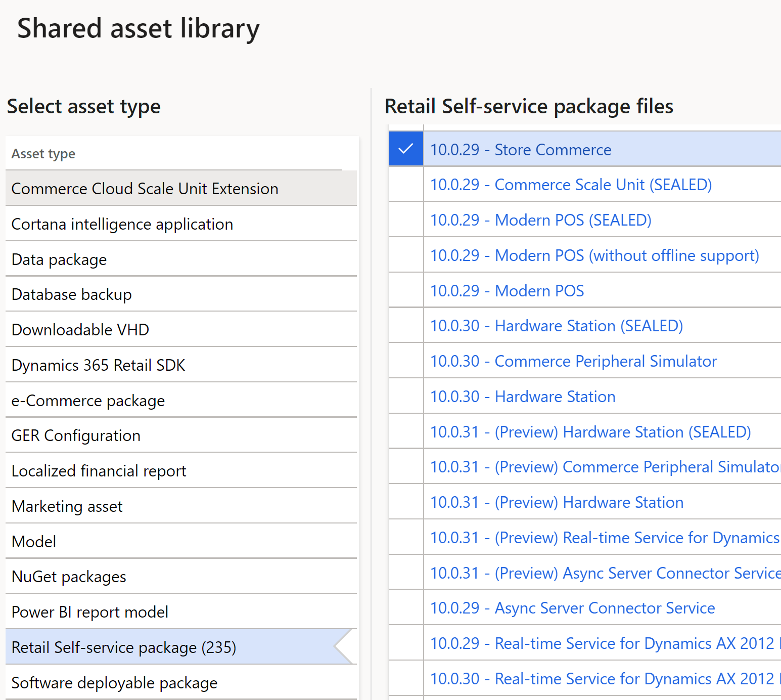Open 10.0.30 Real-time Service for Dynamics AX 2012 link
This screenshot has height=700, width=781.
pyautogui.click(x=606, y=679)
